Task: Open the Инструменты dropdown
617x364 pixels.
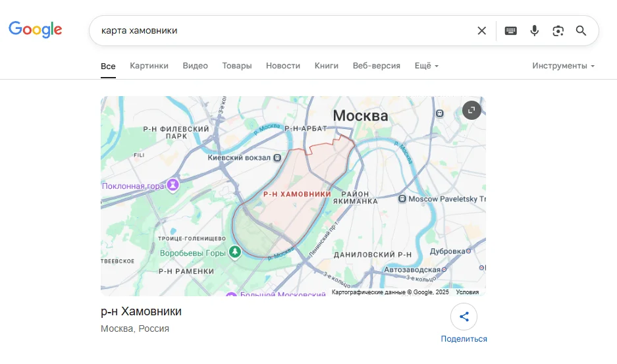Action: [563, 66]
